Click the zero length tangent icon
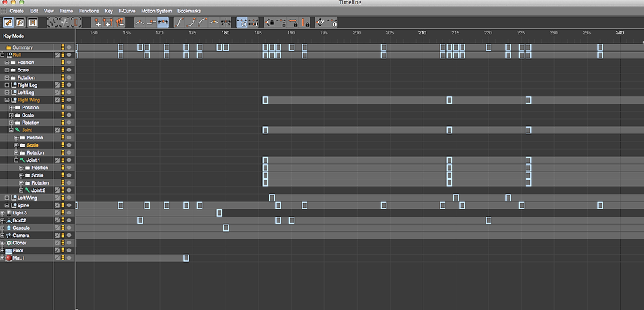Viewport: 644px width, 310px height. coord(331,22)
